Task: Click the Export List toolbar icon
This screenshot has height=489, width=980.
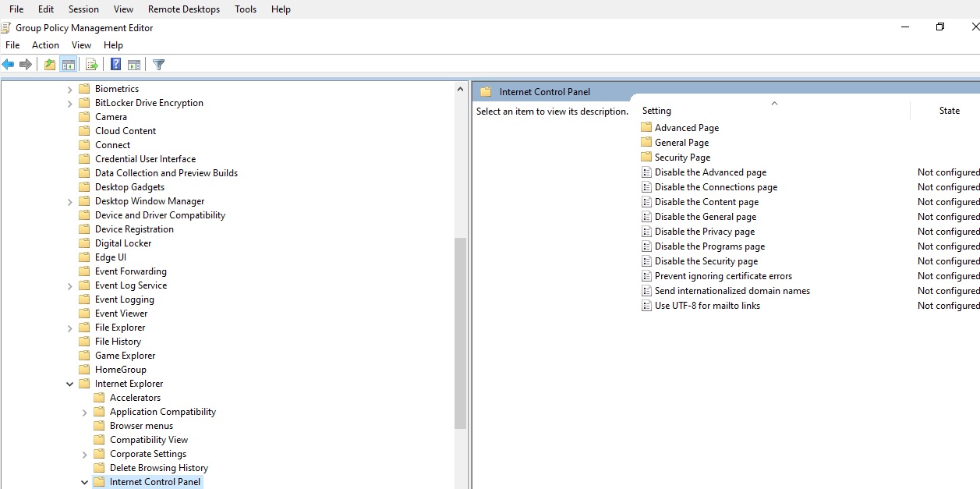Action: click(91, 65)
